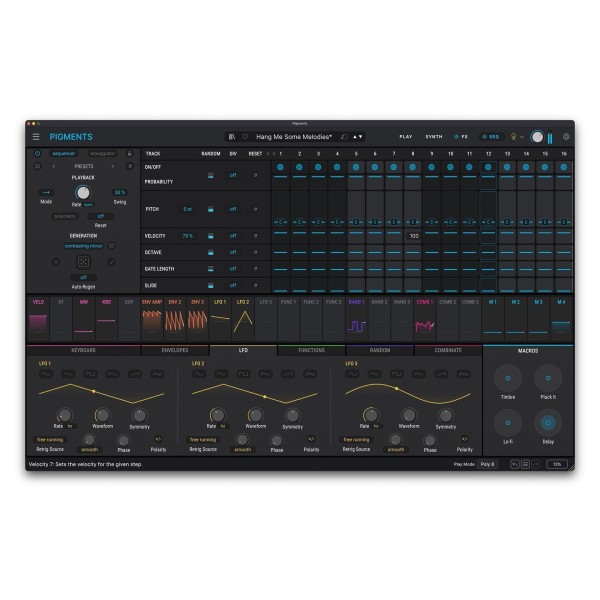Open the SYNTH view
The width and height of the screenshot is (600, 600).
434,137
